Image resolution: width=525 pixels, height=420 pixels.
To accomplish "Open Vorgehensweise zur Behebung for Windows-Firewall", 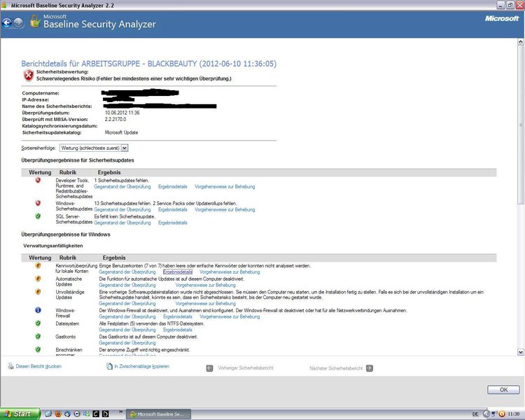I will coord(230,316).
